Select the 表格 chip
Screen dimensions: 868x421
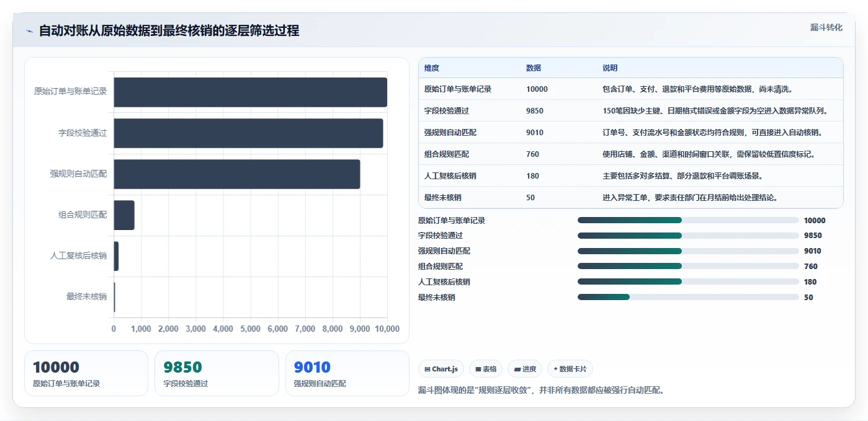coord(486,369)
